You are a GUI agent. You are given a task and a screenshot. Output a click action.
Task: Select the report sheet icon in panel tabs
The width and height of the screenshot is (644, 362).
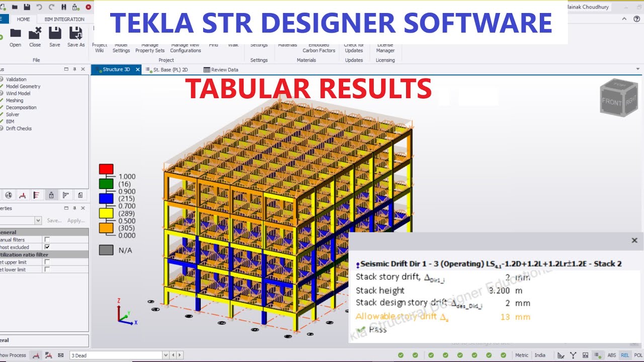tap(80, 195)
